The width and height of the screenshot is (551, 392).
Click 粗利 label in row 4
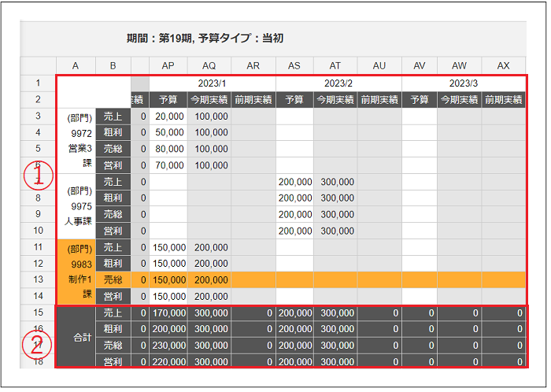click(113, 132)
